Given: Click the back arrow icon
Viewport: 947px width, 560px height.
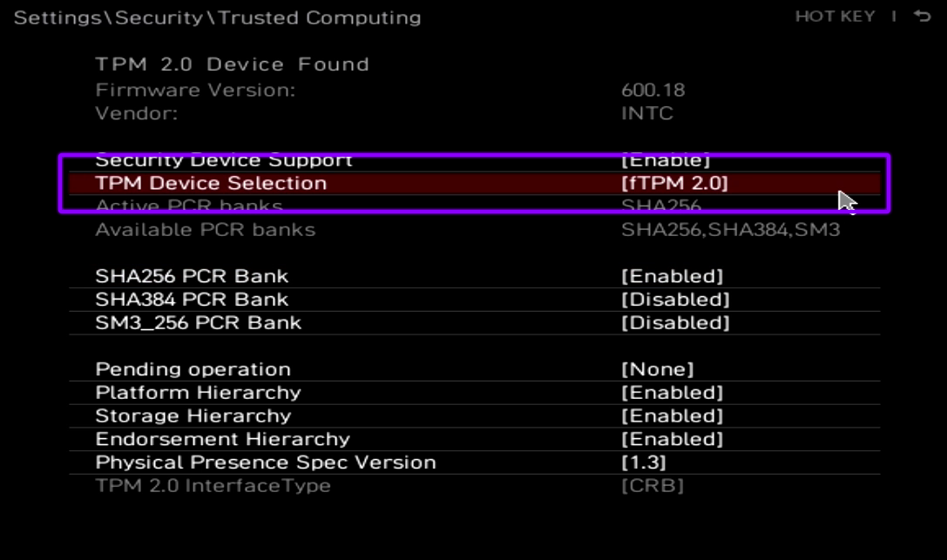Looking at the screenshot, I should 923,17.
